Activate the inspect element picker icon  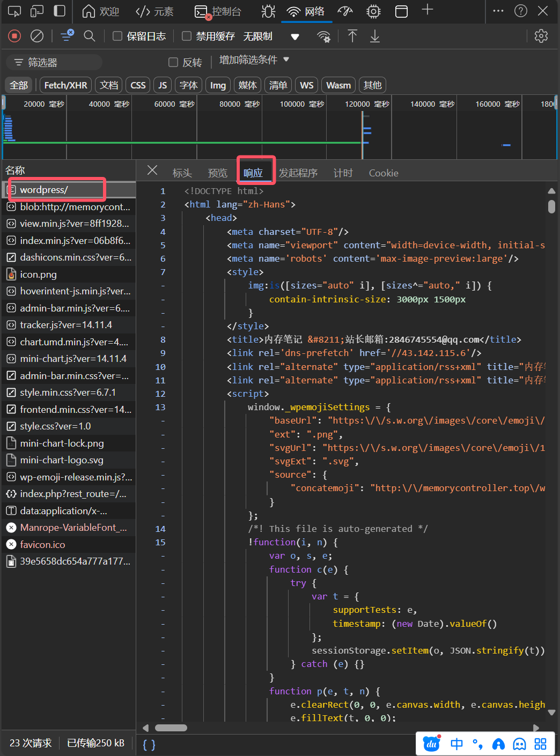pos(14,11)
